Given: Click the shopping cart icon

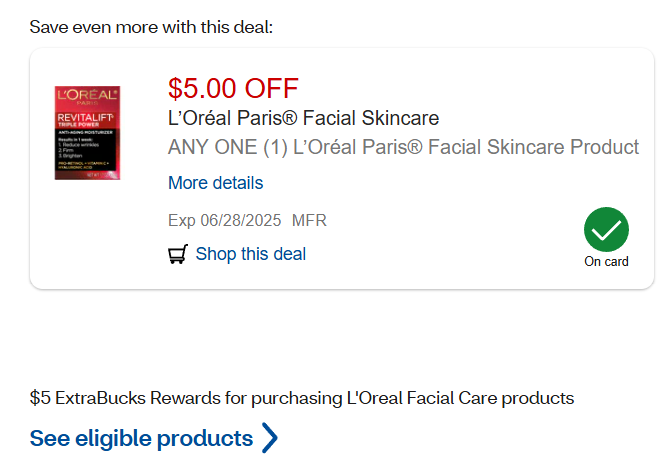Looking at the screenshot, I should point(177,254).
